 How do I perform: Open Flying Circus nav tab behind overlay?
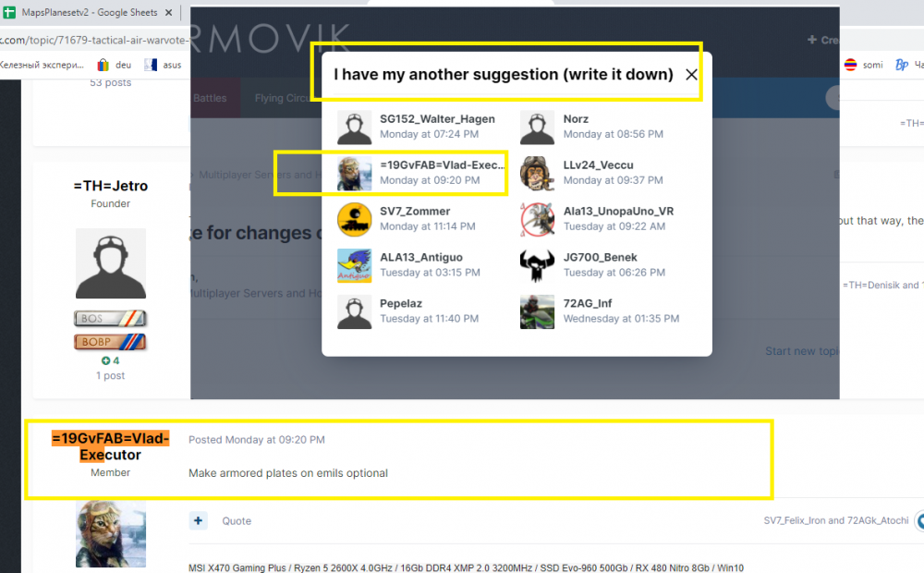(x=281, y=98)
